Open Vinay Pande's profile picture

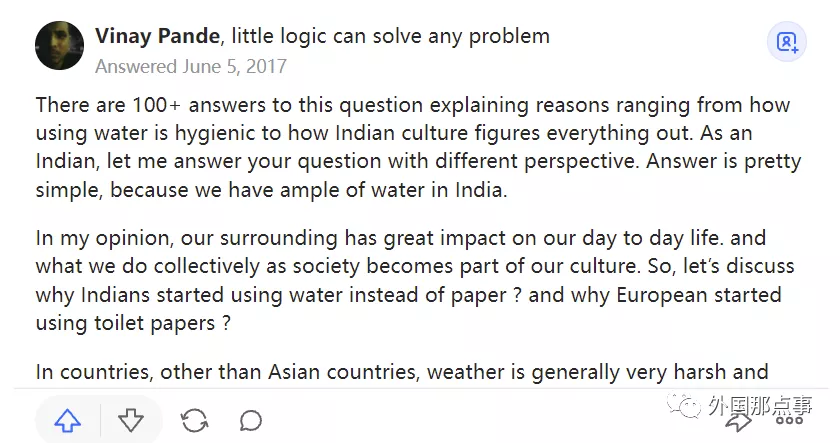[x=59, y=46]
